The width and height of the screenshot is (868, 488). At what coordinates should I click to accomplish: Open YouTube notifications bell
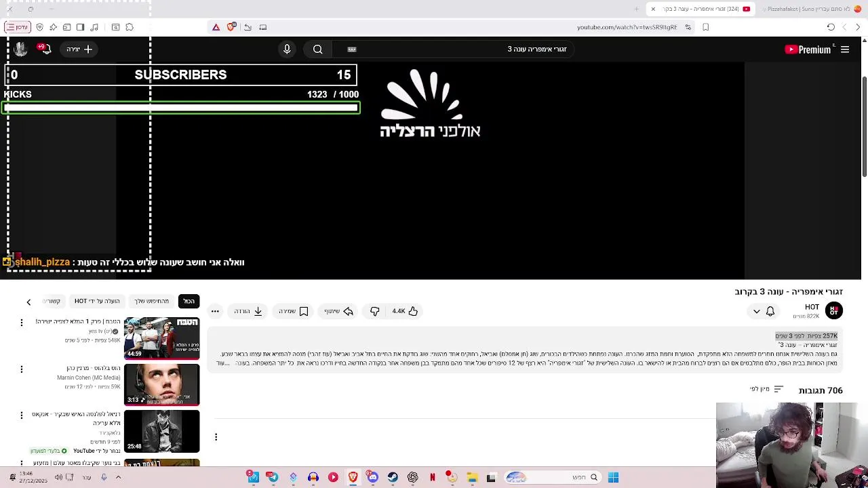pyautogui.click(x=45, y=49)
